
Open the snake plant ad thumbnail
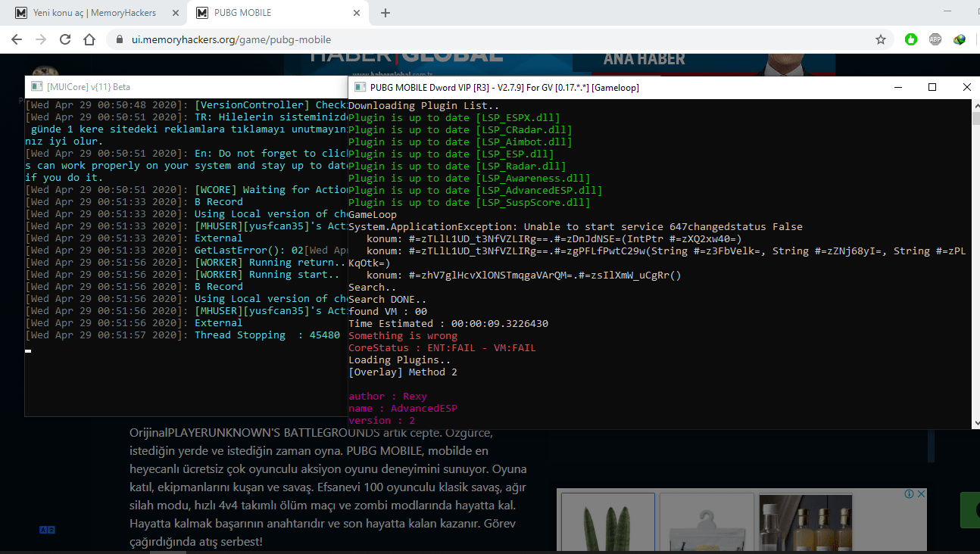click(608, 523)
